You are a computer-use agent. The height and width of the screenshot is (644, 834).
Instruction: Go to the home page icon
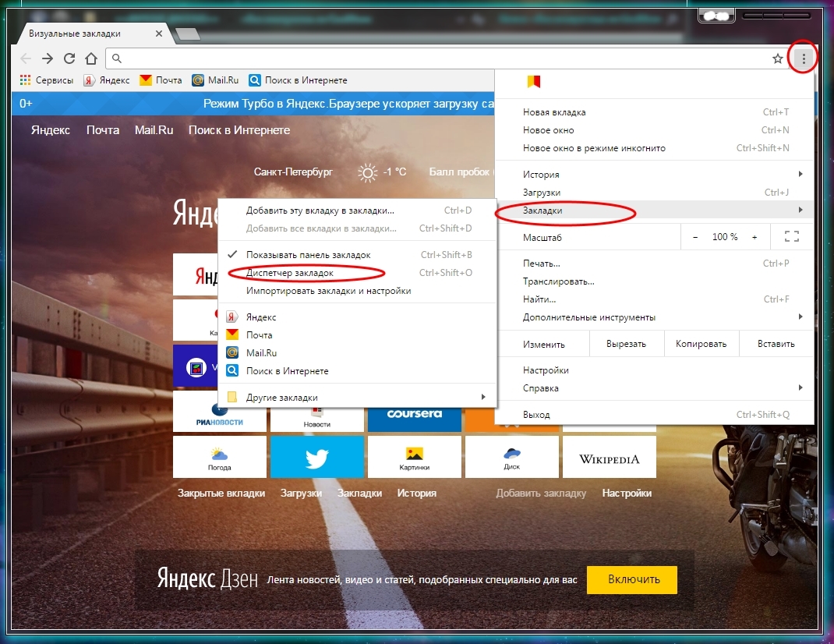click(x=91, y=58)
